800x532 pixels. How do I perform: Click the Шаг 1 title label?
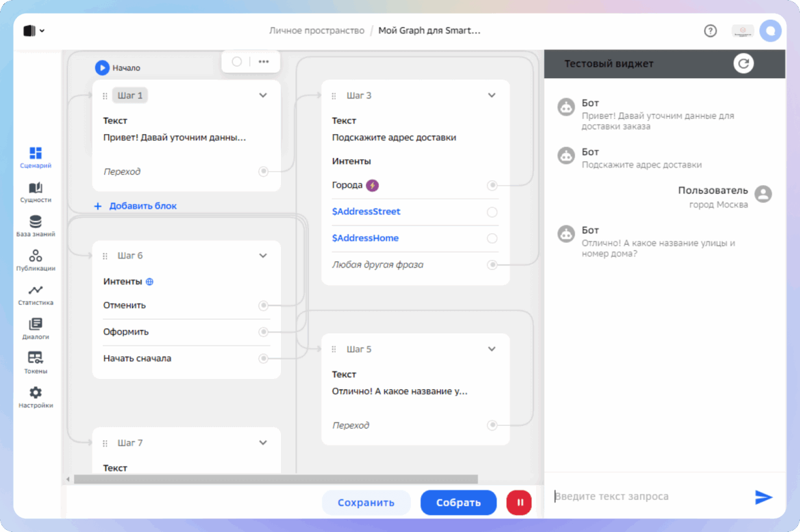[x=130, y=95]
